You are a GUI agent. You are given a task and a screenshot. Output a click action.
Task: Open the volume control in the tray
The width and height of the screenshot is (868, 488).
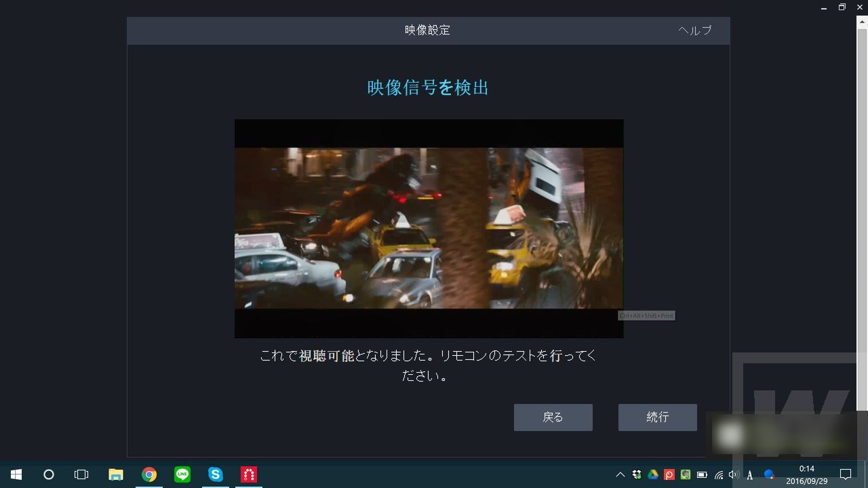tap(734, 474)
